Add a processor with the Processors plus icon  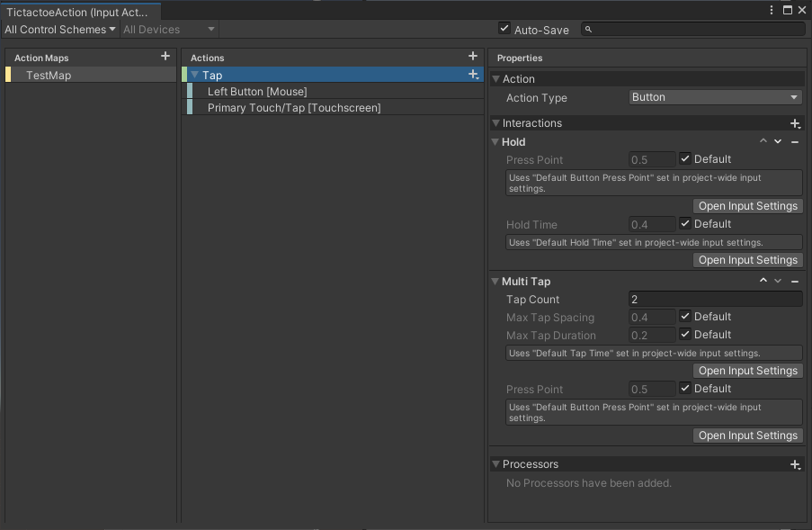point(795,464)
